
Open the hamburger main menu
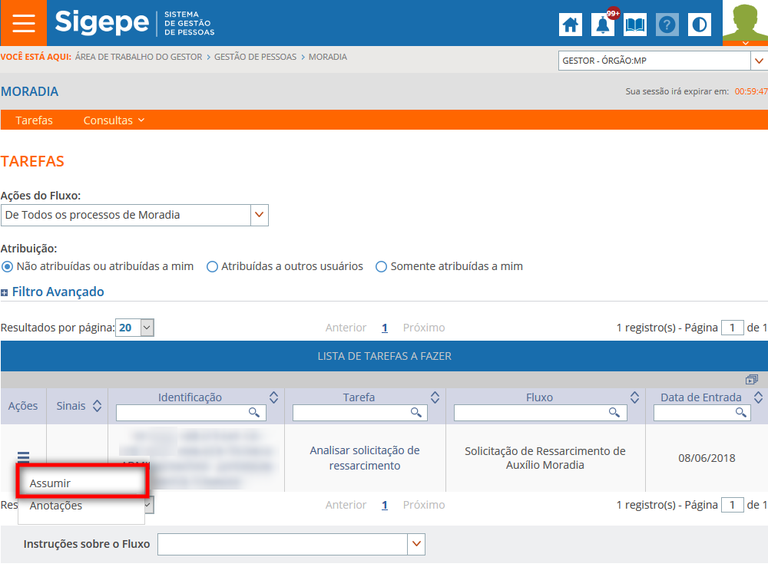[22, 23]
